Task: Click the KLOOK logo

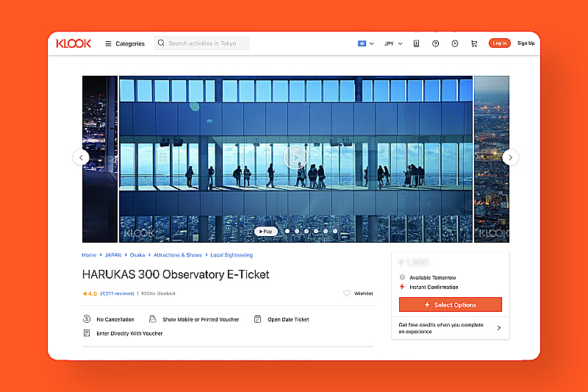Action: [x=73, y=43]
